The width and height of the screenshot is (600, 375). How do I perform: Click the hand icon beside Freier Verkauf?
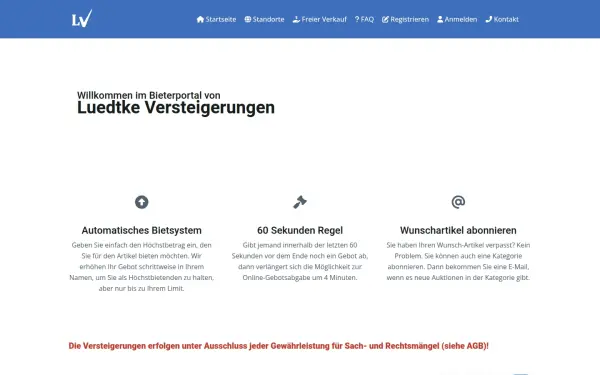click(x=296, y=19)
